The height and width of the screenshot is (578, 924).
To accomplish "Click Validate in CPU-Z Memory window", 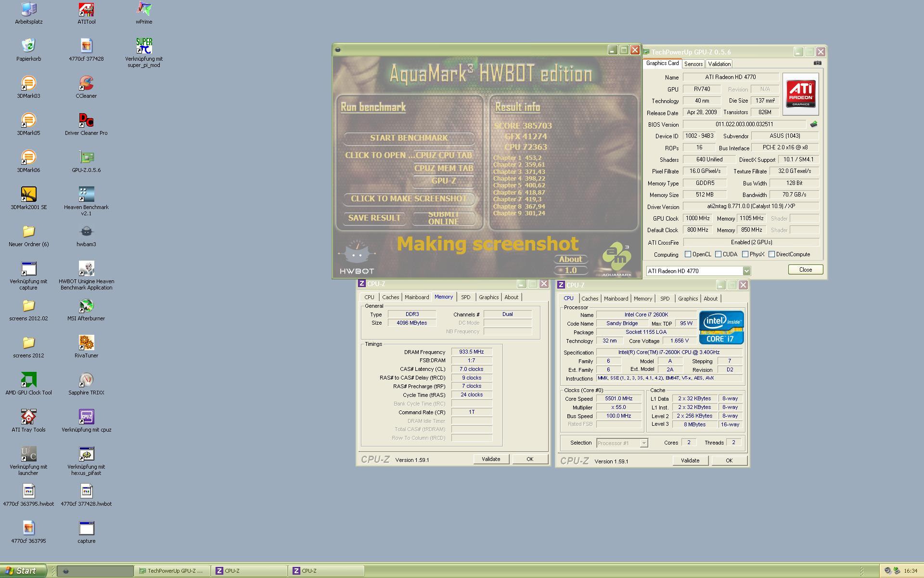I will (491, 459).
